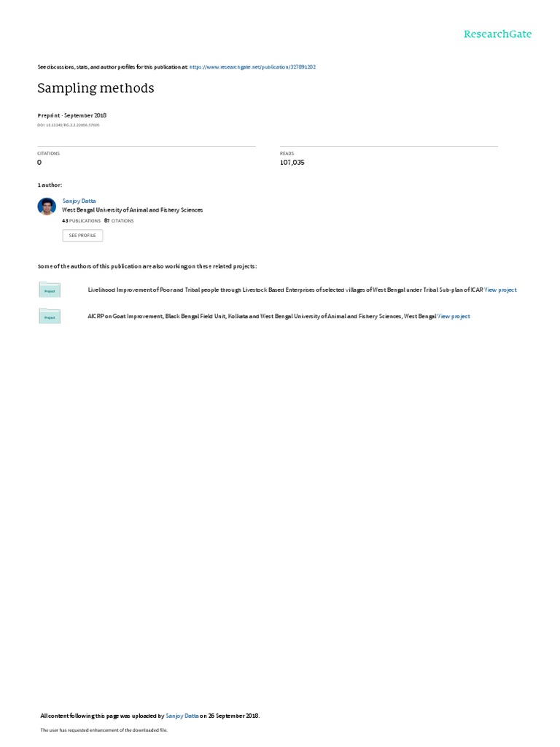Click the first green Project folder icon
The width and height of the screenshot is (560, 747).
[x=50, y=290]
